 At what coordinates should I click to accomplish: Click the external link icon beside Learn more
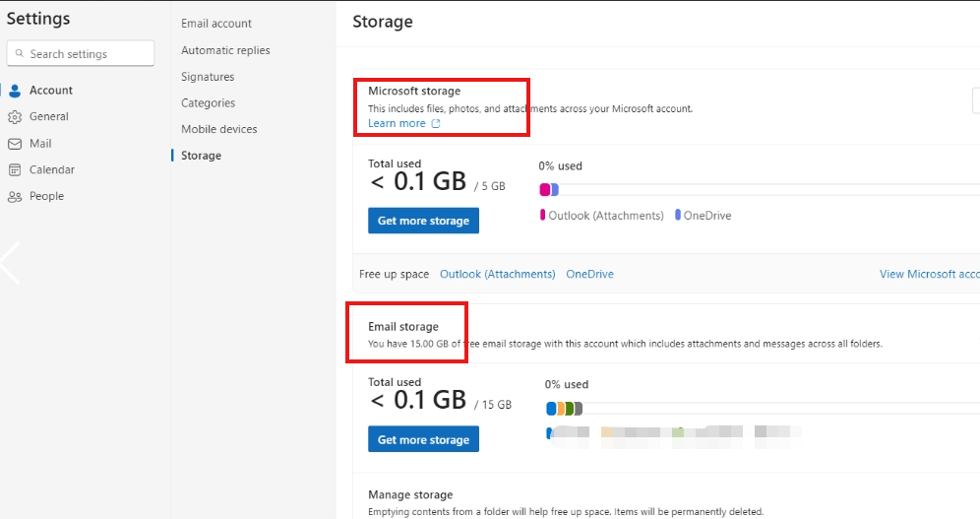436,124
